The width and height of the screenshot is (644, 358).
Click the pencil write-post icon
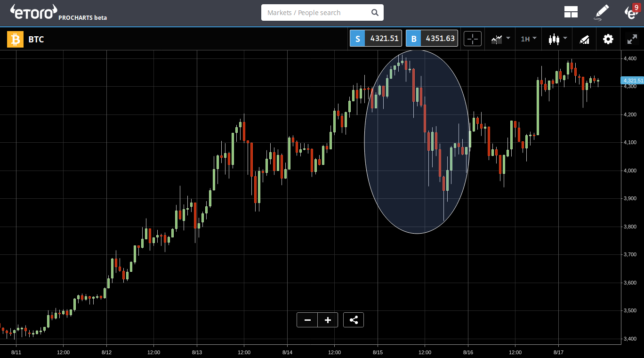point(601,12)
